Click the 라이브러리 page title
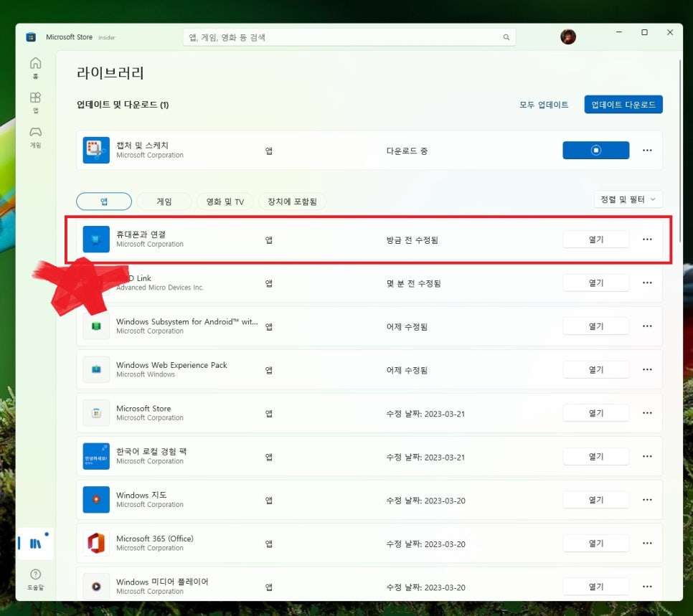This screenshot has width=693, height=616. click(110, 72)
